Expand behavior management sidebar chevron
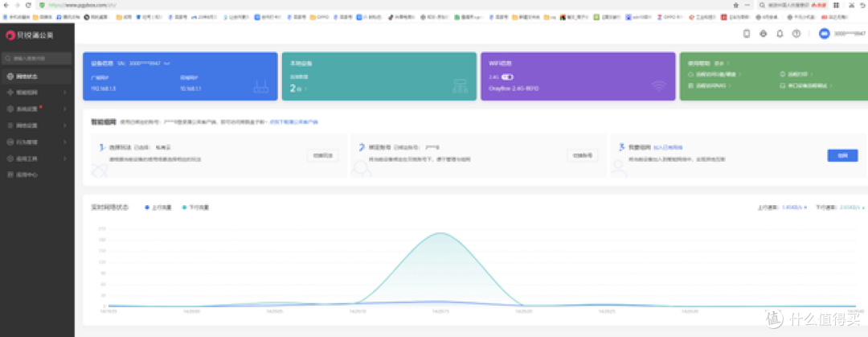This screenshot has width=868, height=337. click(x=65, y=142)
